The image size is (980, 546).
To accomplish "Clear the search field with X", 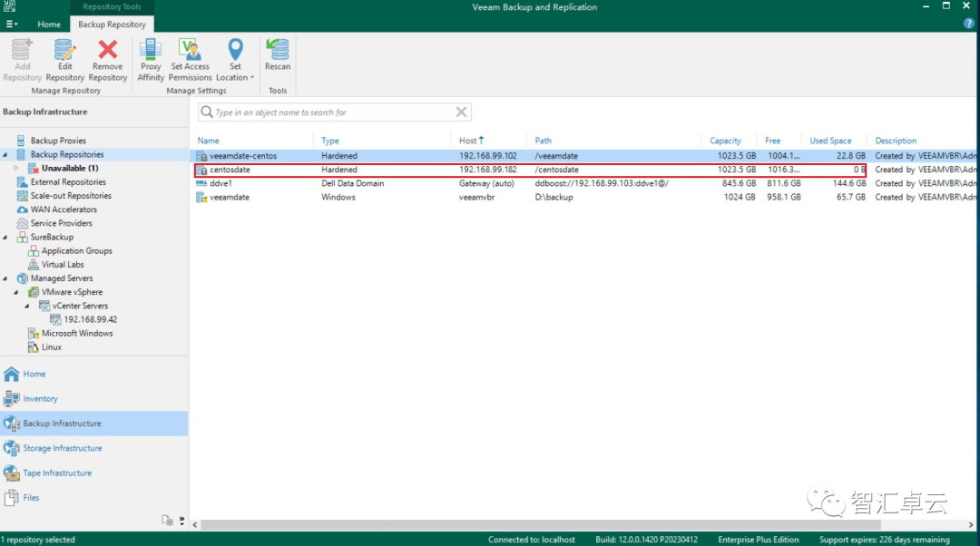I will click(461, 112).
